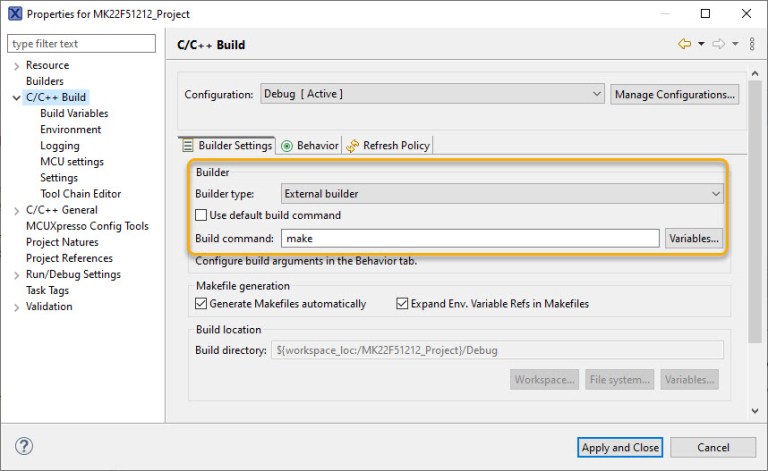Select Build Variables tree item
The image size is (768, 471).
(74, 114)
